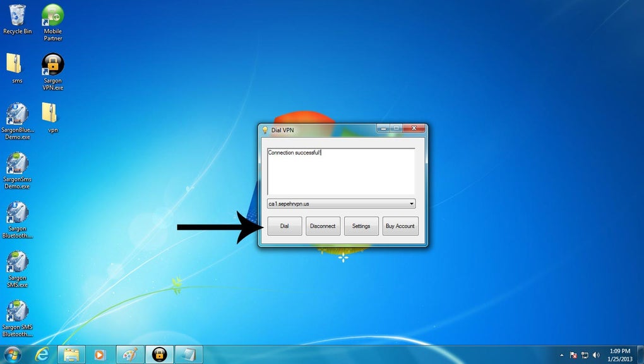
Task: Switch to the Sargon VPN padlock taskbar button
Action: tap(159, 355)
